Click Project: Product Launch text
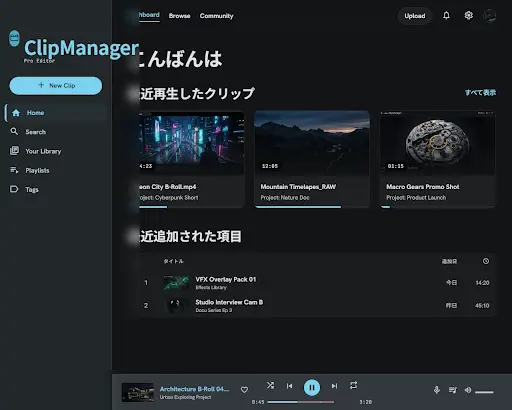 coord(416,198)
